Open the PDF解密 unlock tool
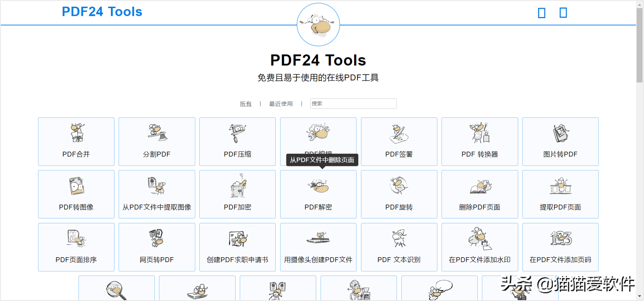 pos(318,194)
